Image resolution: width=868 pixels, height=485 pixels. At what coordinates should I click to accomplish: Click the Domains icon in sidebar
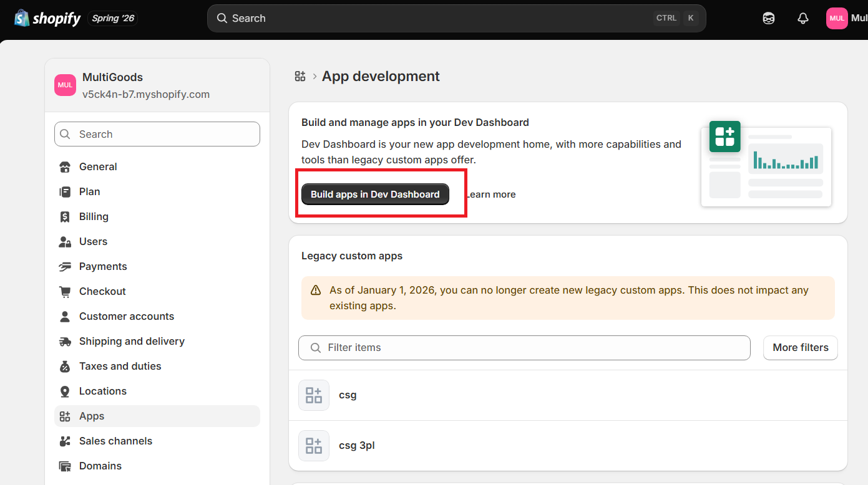coord(65,466)
